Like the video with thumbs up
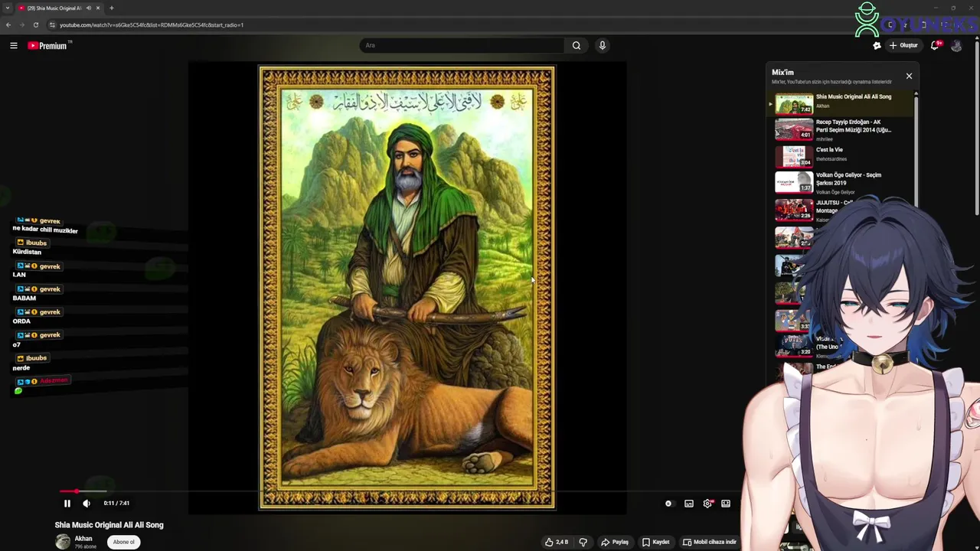980x551 pixels. coord(557,542)
